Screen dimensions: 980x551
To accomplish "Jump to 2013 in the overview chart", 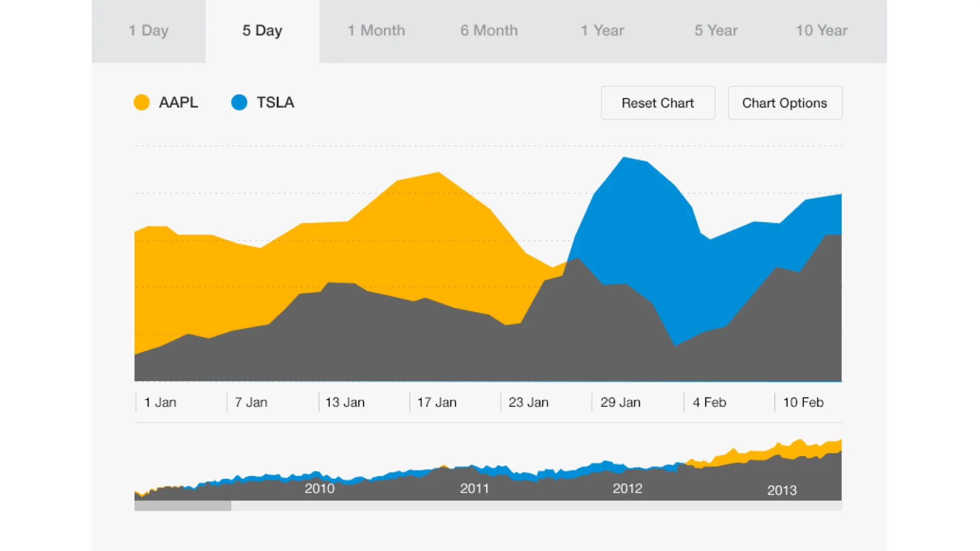I will click(781, 490).
